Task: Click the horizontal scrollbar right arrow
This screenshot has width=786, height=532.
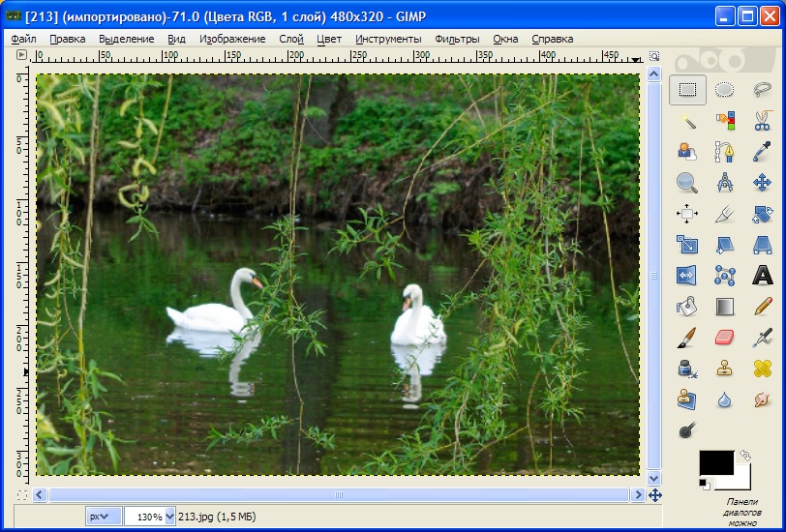Action: pos(637,495)
